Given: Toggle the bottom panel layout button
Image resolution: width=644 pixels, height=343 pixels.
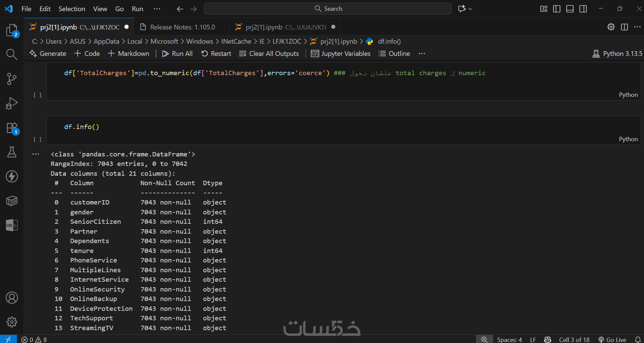Looking at the screenshot, I should click(x=570, y=9).
